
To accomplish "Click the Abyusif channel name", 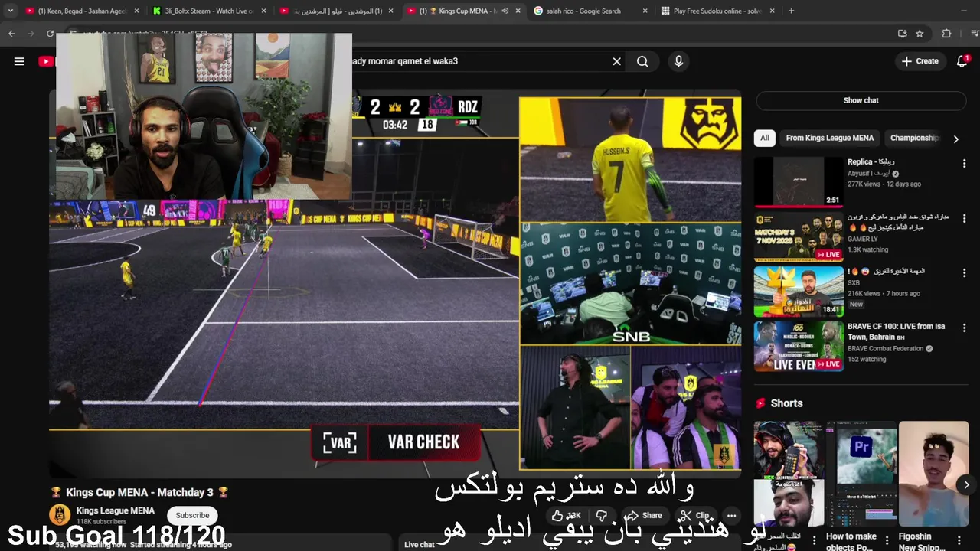I will click(869, 174).
